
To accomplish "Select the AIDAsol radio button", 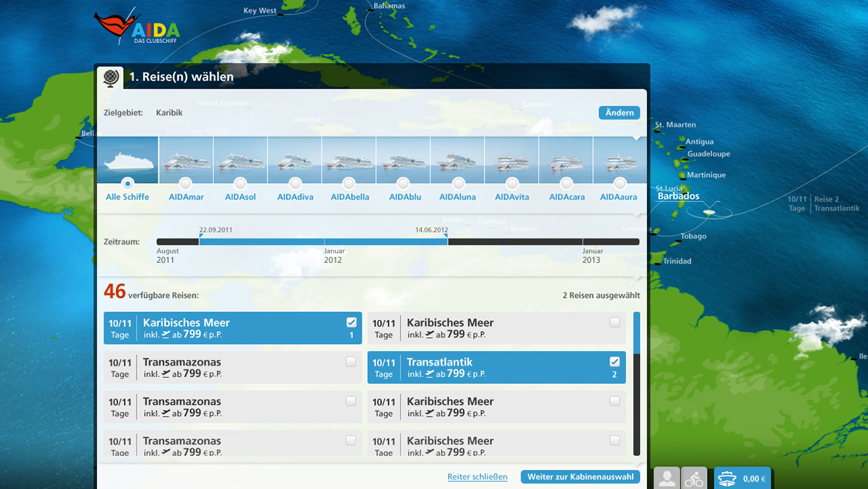I will tap(240, 184).
